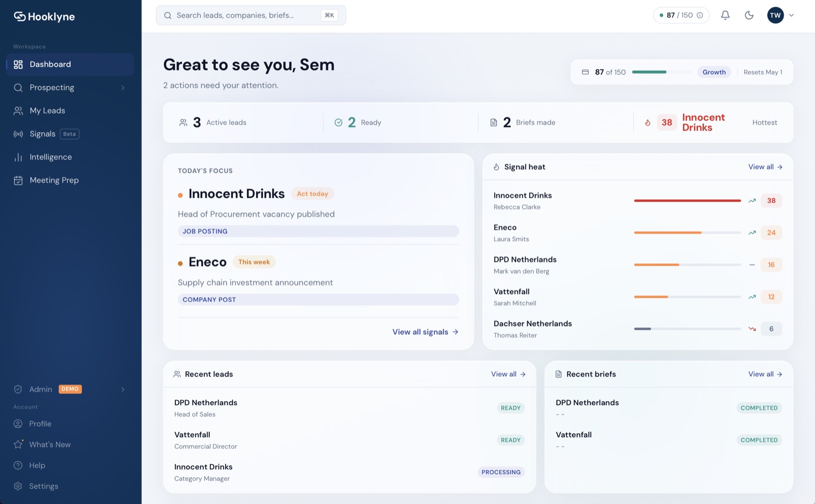This screenshot has height=504, width=815.
Task: Toggle dark mode moon icon
Action: [x=749, y=15]
